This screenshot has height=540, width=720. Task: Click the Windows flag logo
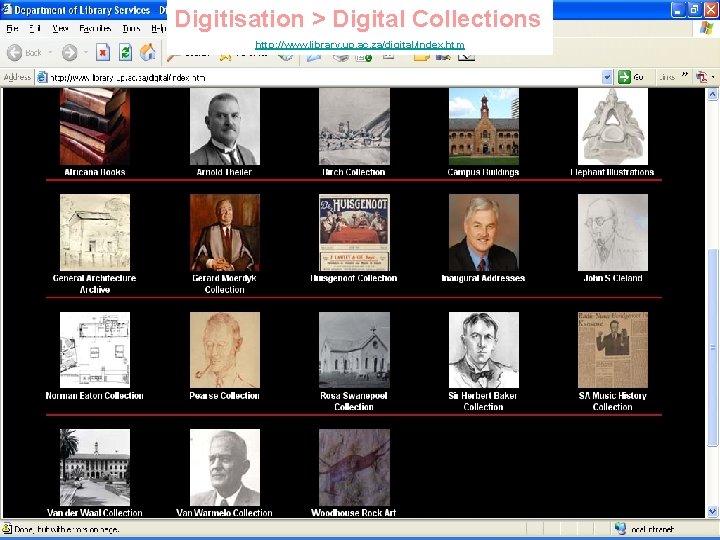(706, 28)
